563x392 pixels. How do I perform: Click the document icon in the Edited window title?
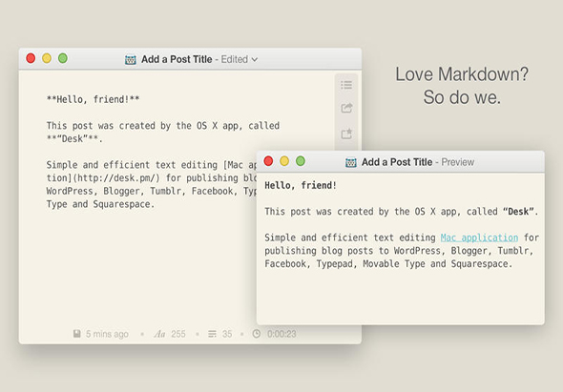(131, 59)
